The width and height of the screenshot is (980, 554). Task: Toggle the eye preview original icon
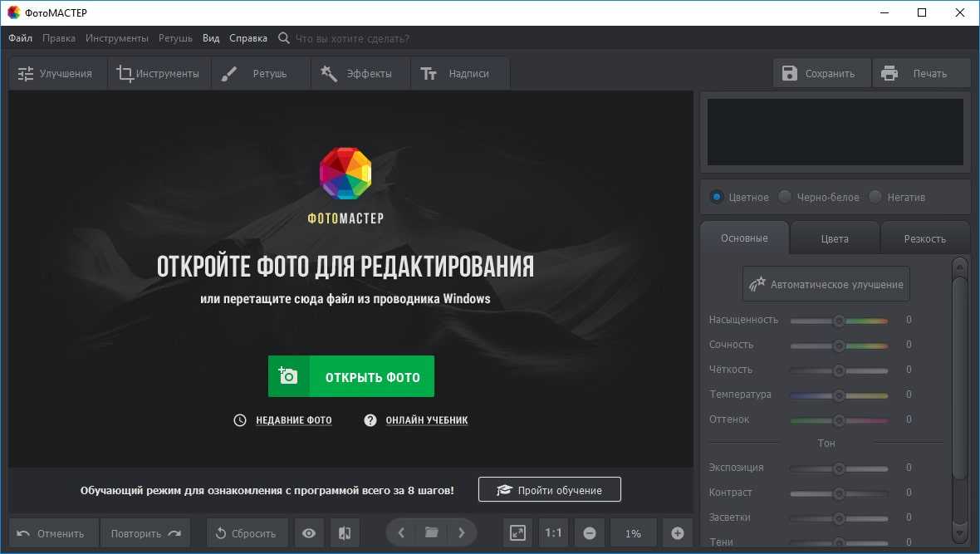coord(309,533)
